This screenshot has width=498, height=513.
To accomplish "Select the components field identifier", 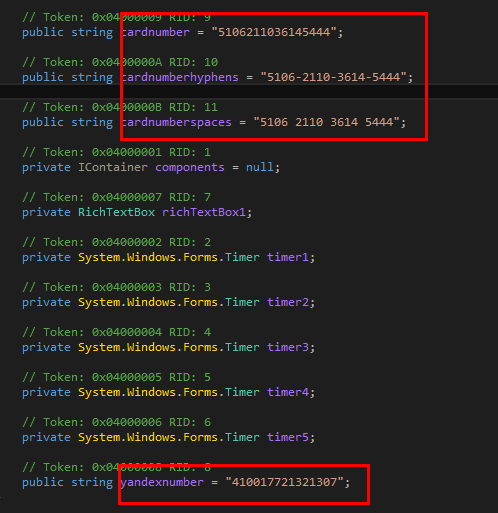I will point(190,167).
